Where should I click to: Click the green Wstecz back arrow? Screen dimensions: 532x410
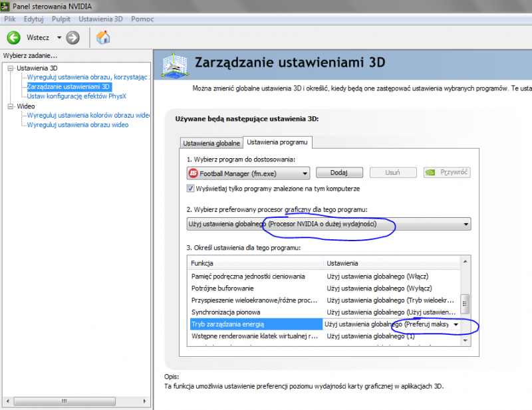pyautogui.click(x=13, y=38)
